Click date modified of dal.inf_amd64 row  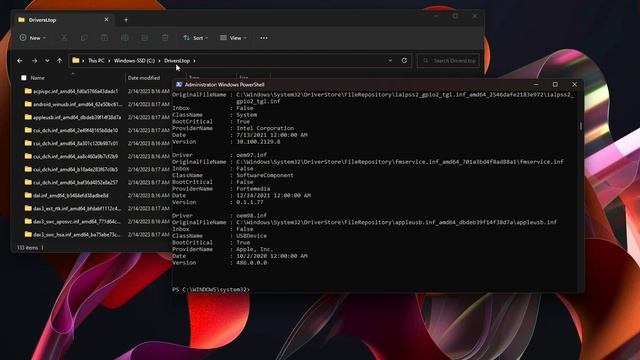(149, 195)
